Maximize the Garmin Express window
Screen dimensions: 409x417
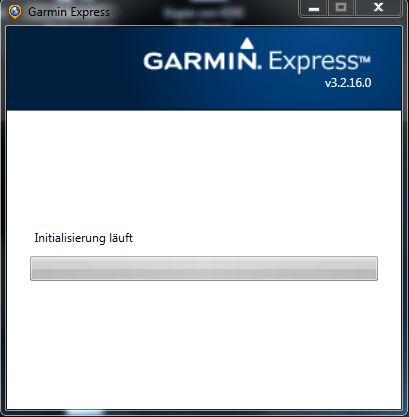point(341,8)
